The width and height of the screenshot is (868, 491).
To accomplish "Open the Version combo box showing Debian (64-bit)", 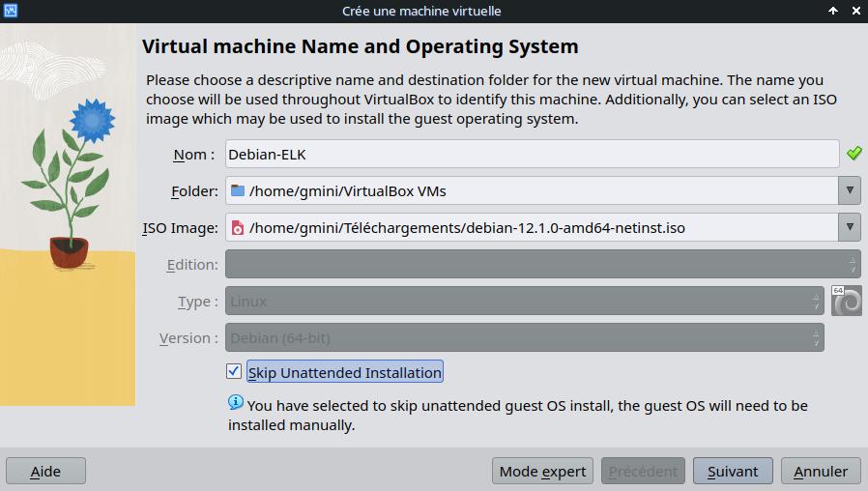I will point(525,337).
